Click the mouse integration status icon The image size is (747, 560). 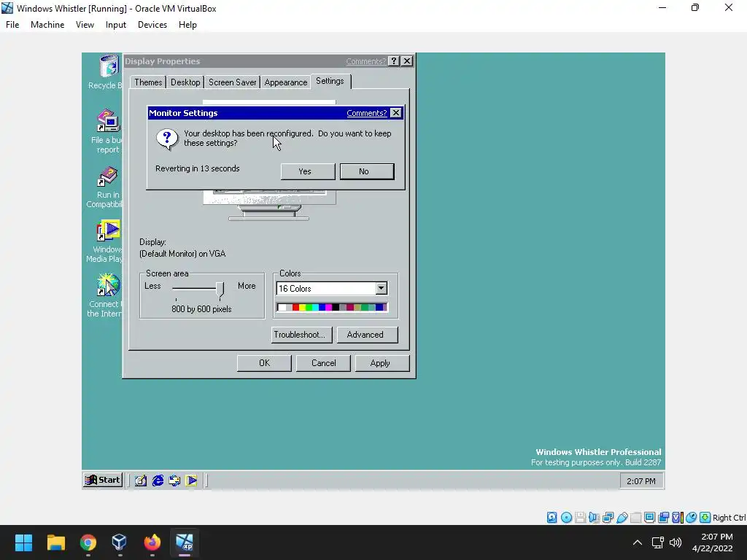click(692, 518)
